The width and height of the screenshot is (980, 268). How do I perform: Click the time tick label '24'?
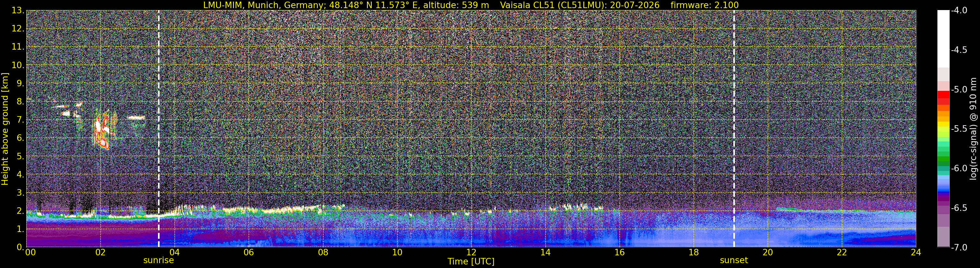[x=916, y=252]
